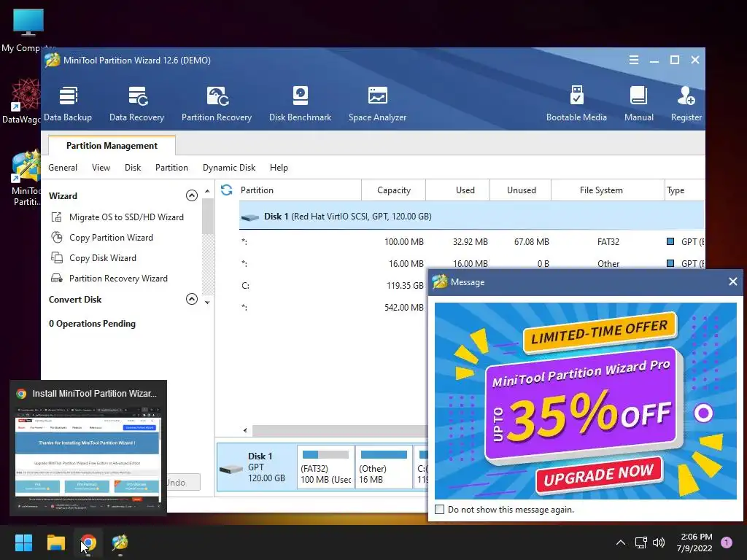Open the DataWagon desktop shortcut
Image resolution: width=747 pixels, height=560 pixels.
tap(21, 101)
